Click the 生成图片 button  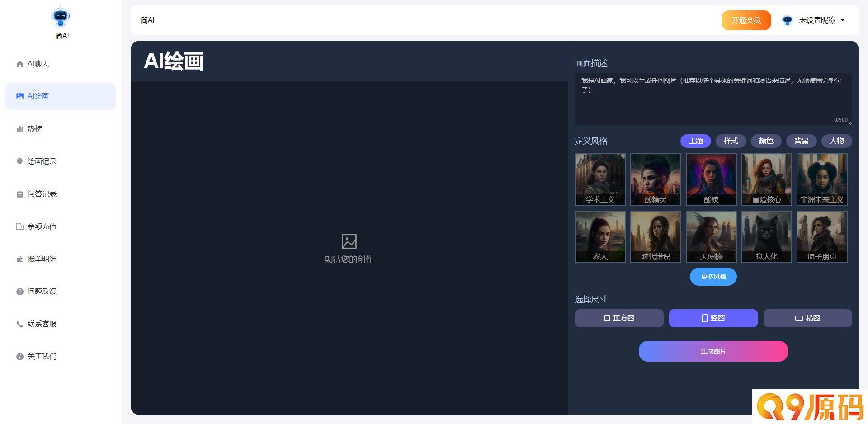[713, 351]
